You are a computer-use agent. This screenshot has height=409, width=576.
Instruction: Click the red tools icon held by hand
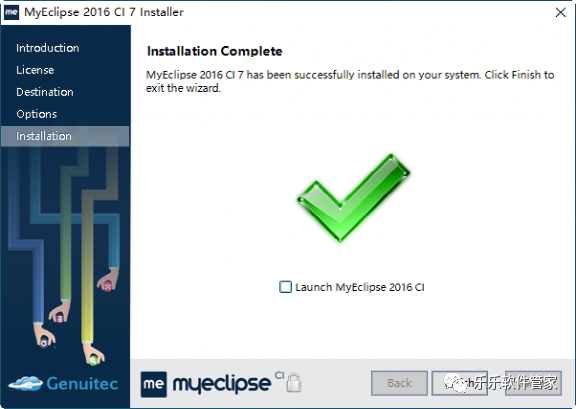pos(108,286)
